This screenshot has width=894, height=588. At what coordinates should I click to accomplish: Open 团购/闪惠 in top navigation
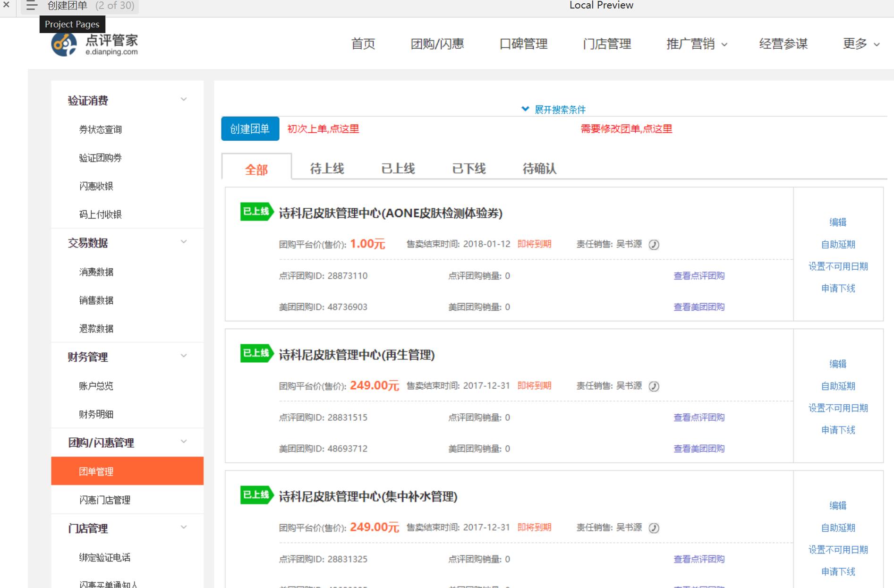pos(437,44)
